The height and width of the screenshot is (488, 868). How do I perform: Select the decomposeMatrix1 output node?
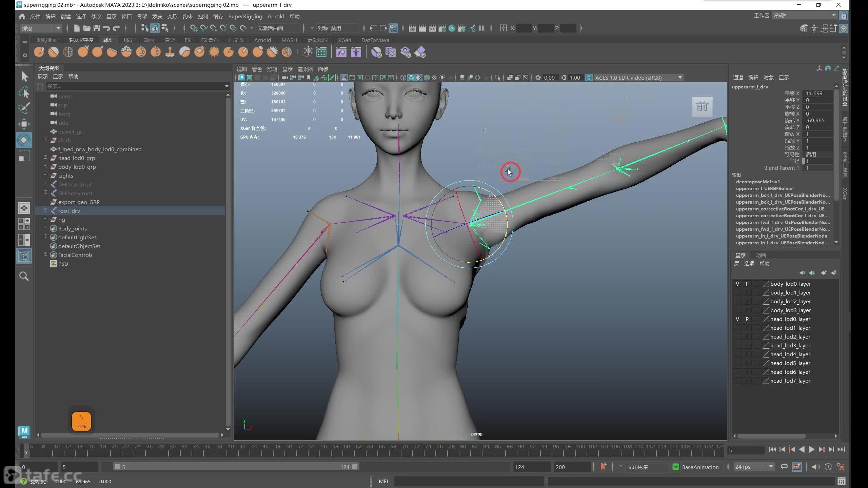pyautogui.click(x=758, y=182)
